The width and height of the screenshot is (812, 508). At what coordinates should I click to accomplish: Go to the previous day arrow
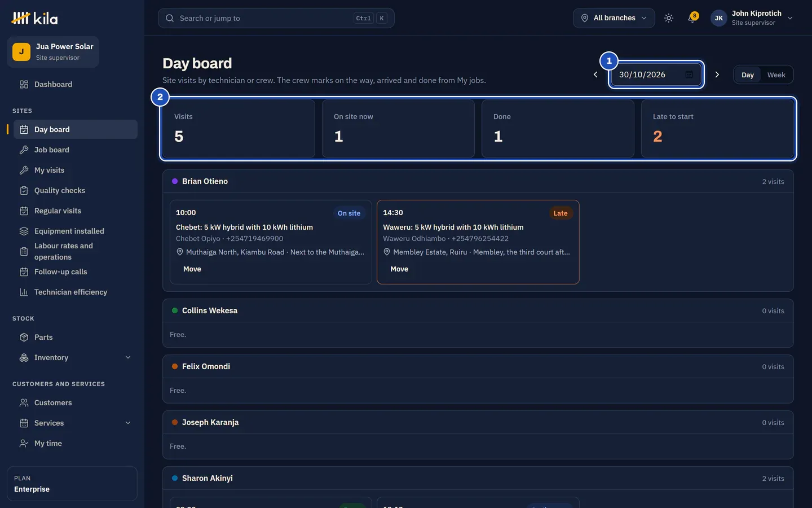tap(595, 75)
